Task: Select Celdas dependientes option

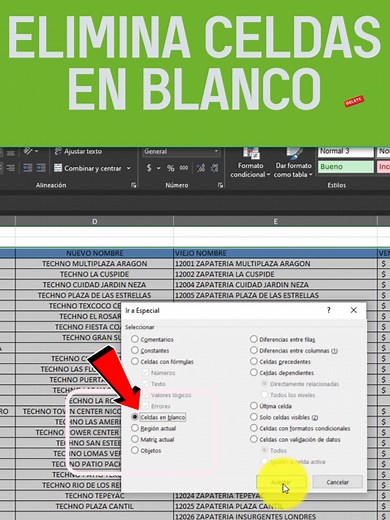Action: [x=282, y=372]
